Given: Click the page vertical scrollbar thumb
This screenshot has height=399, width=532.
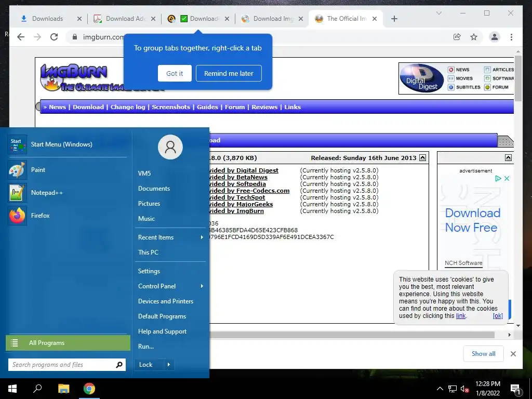Looking at the screenshot, I should (x=518, y=78).
